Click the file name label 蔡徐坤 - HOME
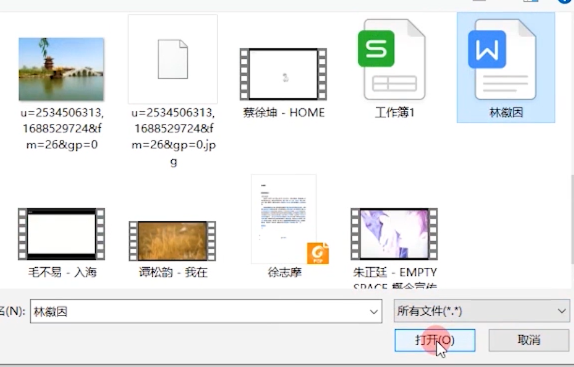 click(x=284, y=113)
